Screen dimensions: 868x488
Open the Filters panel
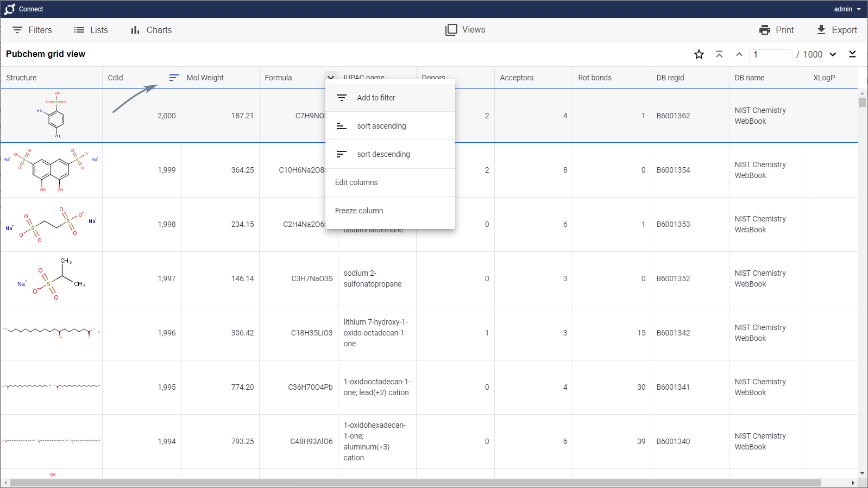(x=32, y=30)
